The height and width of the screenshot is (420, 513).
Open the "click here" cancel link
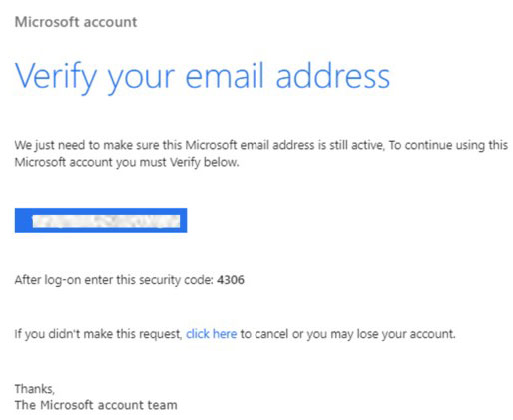tap(211, 334)
